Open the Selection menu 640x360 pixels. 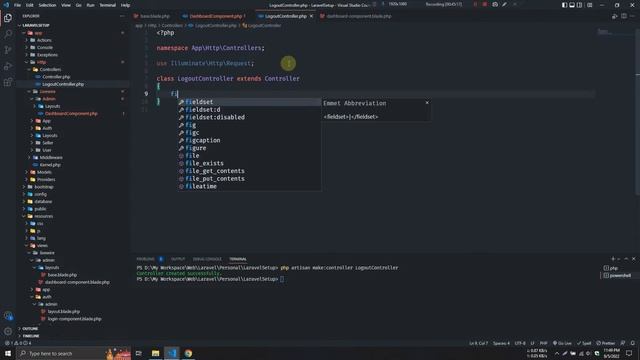coord(47,5)
